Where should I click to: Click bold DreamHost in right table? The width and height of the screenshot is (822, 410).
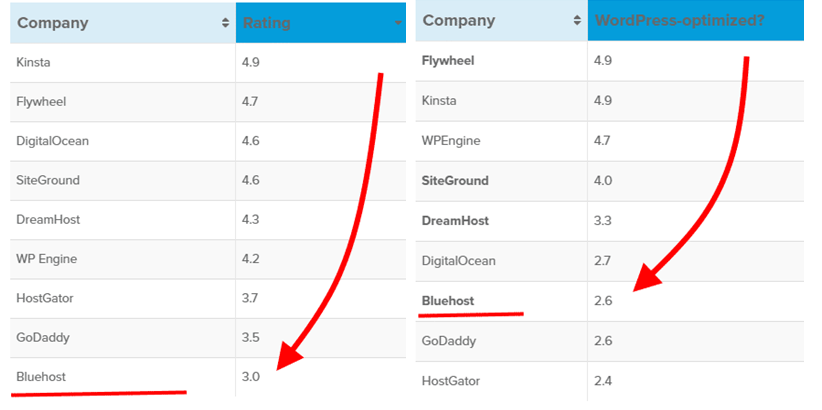456,221
